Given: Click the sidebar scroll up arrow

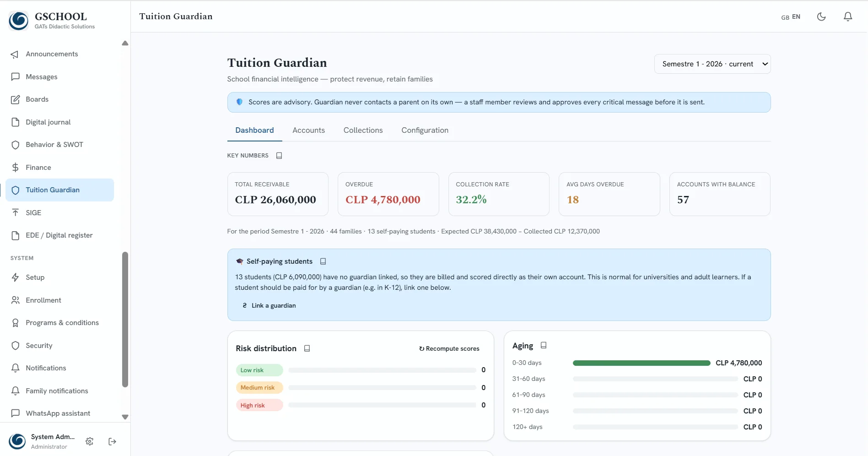Looking at the screenshot, I should [x=125, y=43].
